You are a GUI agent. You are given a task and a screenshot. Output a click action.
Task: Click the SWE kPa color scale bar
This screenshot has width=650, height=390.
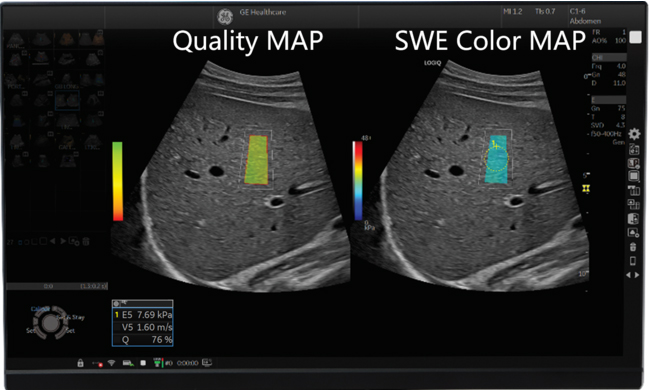(x=358, y=181)
